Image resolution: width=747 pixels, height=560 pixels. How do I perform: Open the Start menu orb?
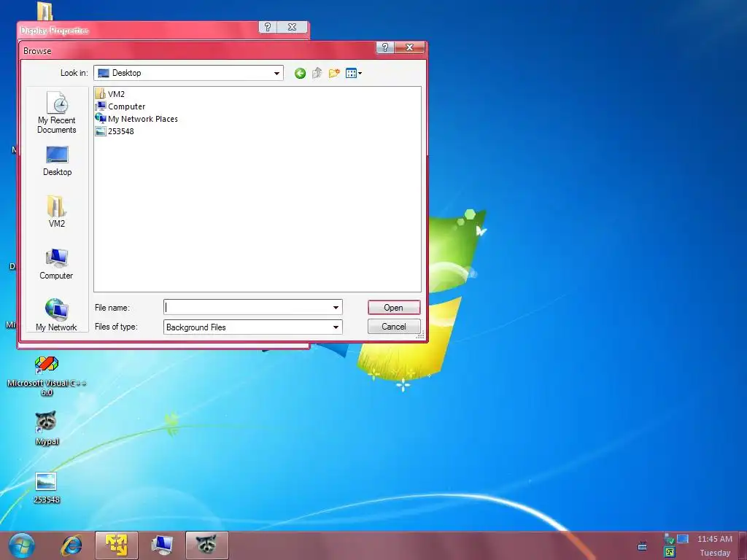[x=21, y=545]
